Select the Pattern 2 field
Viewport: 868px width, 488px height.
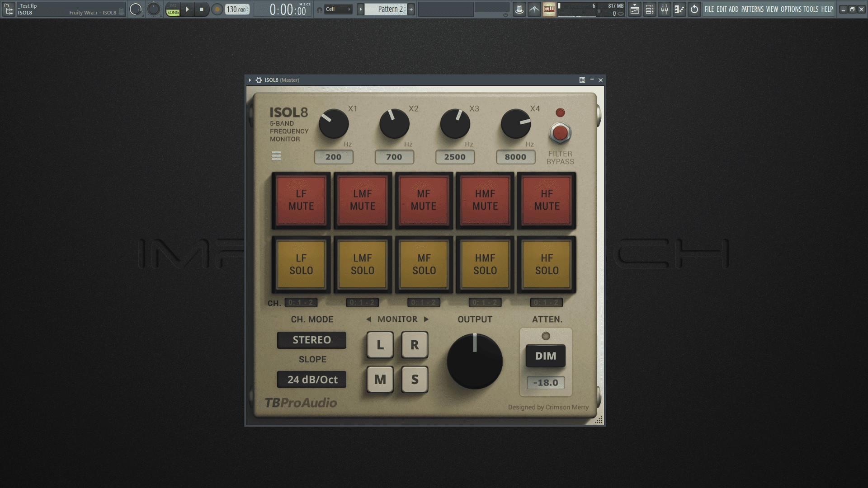click(x=386, y=9)
